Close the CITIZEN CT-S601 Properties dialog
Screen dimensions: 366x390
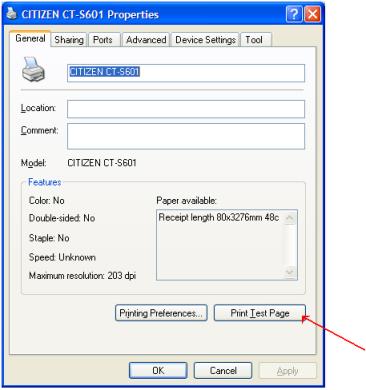(312, 14)
